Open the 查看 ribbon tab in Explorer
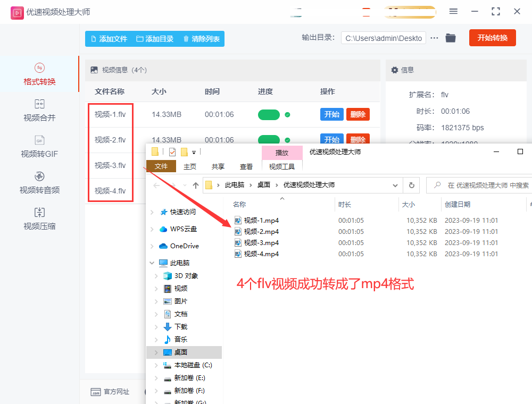This screenshot has height=404, width=532. [x=246, y=166]
